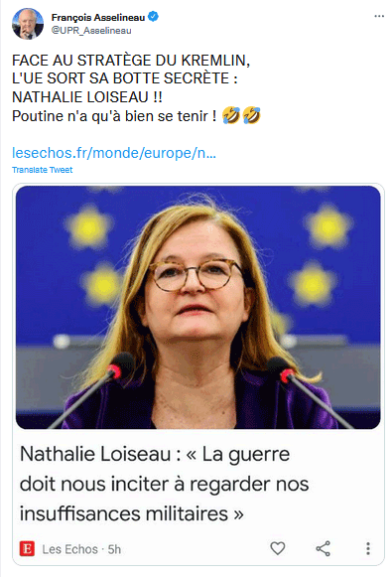
Task: Click the first laughing emoji in the tweet
Action: (x=231, y=115)
